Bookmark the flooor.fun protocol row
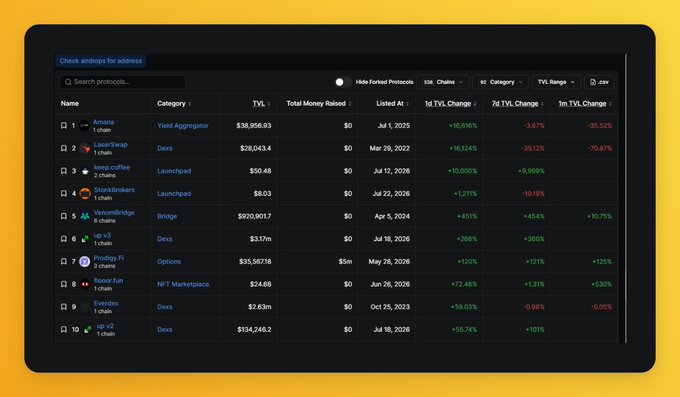The height and width of the screenshot is (397, 680). point(64,284)
